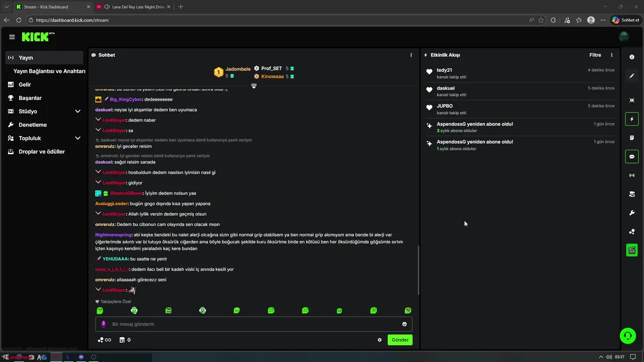Viewport: 644px width, 362px height.
Task: Select the first green emote in the row
Action: [x=100, y=311]
